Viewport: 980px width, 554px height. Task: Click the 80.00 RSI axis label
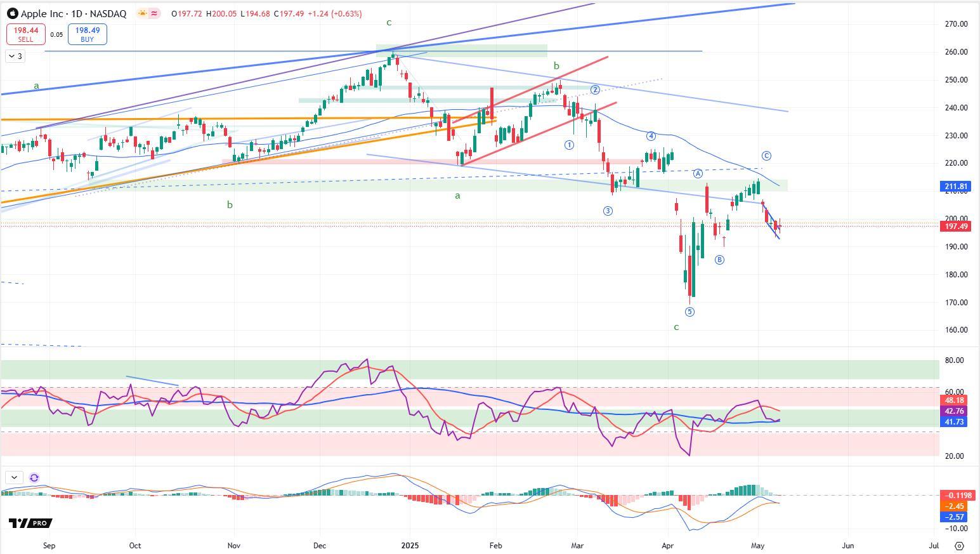click(954, 360)
